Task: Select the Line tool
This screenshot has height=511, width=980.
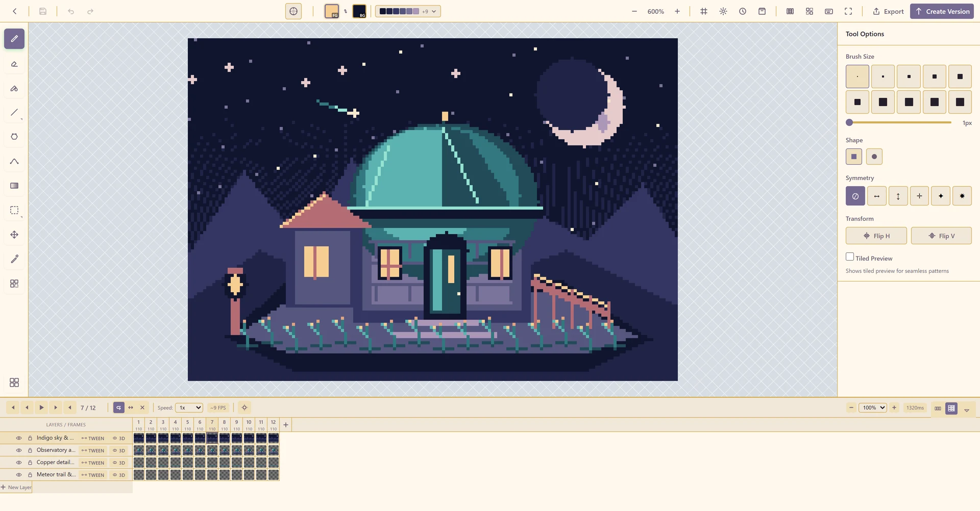Action: coord(14,112)
